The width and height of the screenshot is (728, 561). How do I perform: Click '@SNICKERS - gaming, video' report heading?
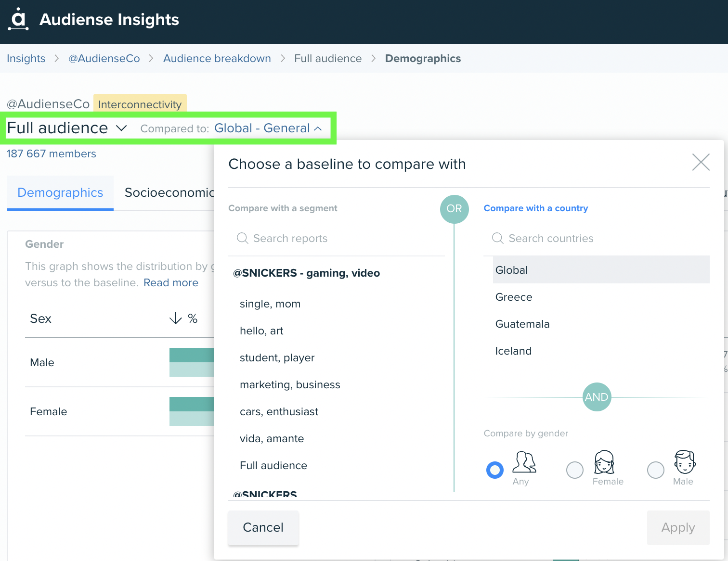point(307,273)
